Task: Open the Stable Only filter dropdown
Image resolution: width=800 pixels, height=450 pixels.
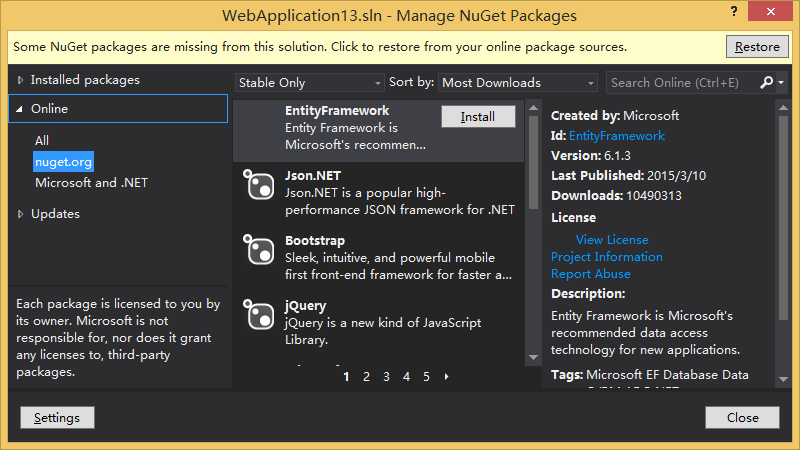Action: tap(309, 83)
